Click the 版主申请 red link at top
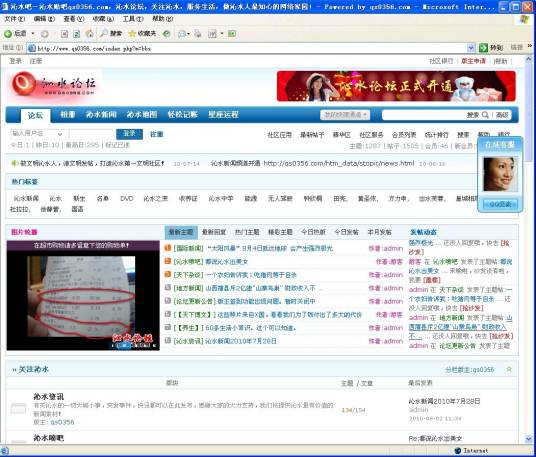This screenshot has width=536, height=457. pyautogui.click(x=473, y=61)
